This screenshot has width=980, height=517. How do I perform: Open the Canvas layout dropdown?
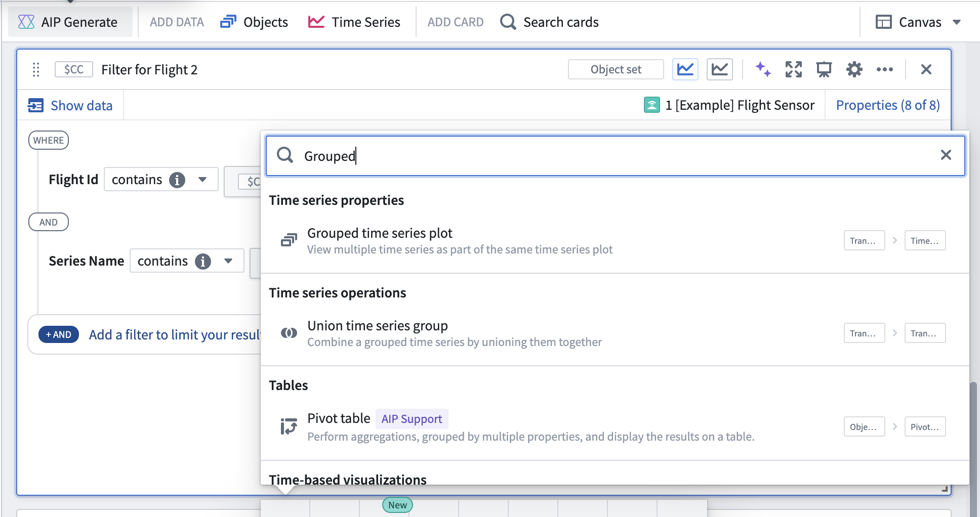[x=919, y=22]
